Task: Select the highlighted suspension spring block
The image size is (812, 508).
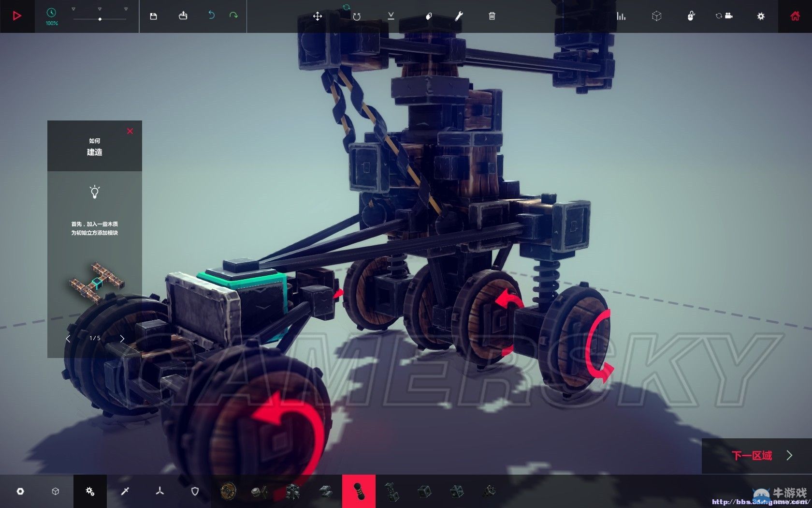Action: [x=359, y=491]
